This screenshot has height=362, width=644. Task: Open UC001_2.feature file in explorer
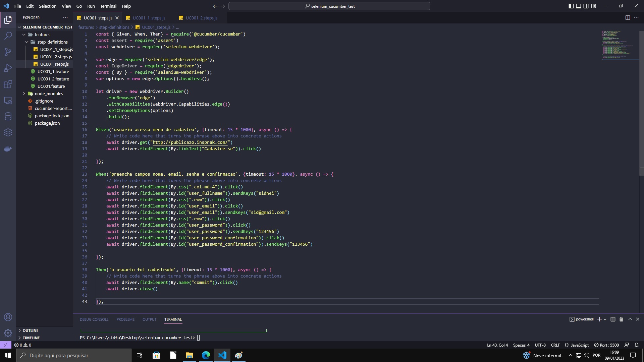tap(53, 79)
